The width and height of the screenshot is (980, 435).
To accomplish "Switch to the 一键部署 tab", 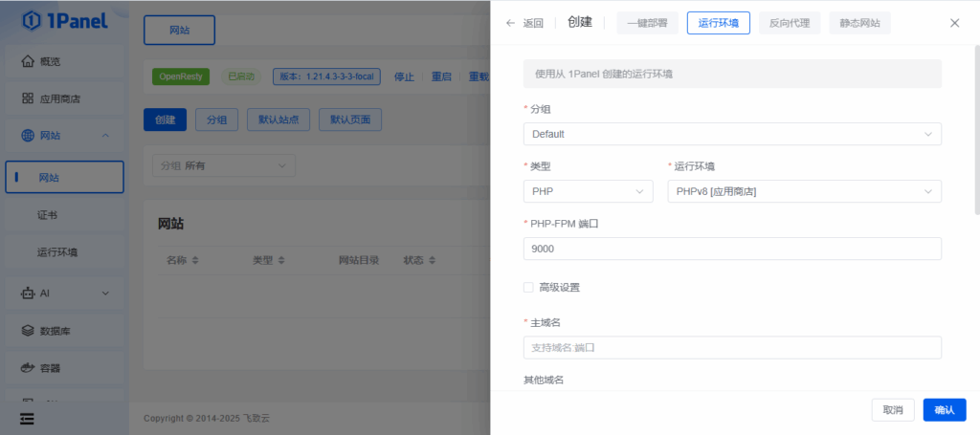I will point(648,23).
